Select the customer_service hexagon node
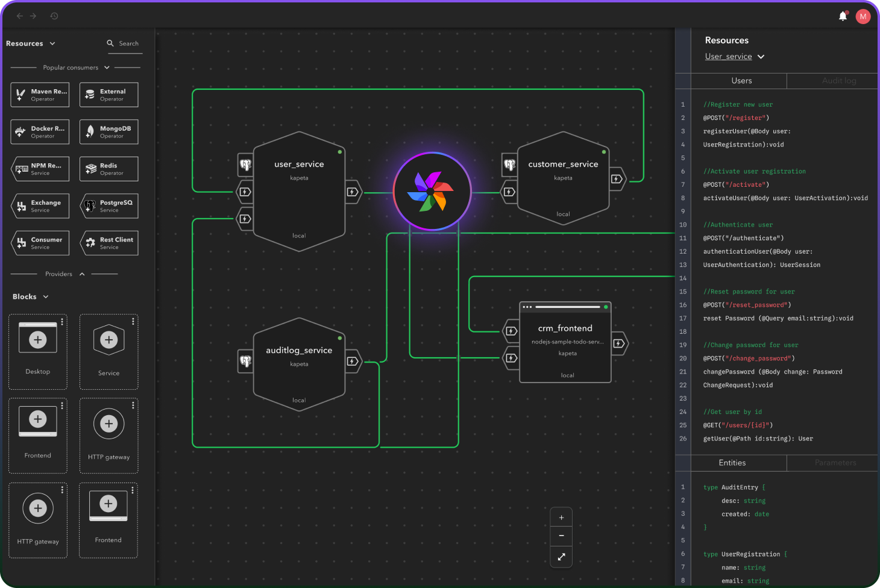This screenshot has height=588, width=880. tap(563, 178)
